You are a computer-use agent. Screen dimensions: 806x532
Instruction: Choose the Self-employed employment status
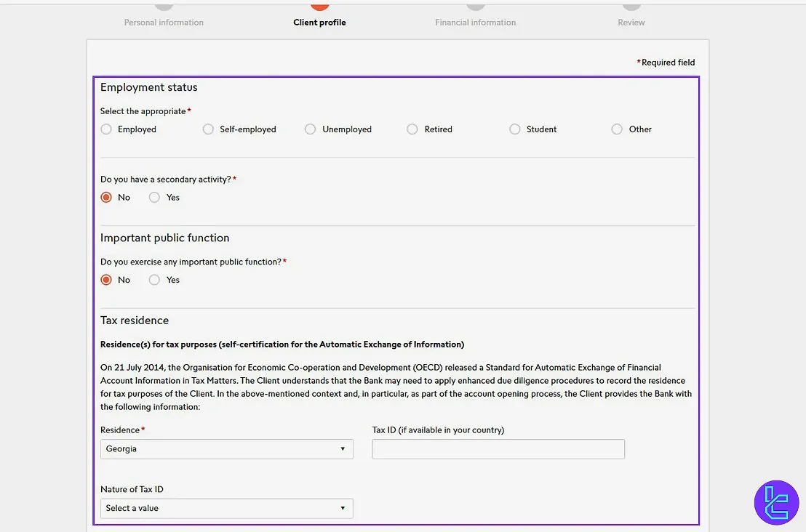click(x=208, y=129)
